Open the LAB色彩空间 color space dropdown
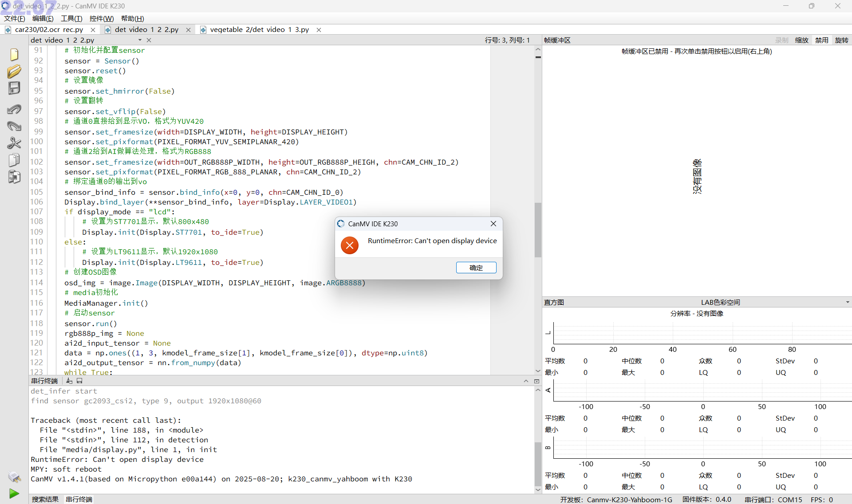 (x=847, y=303)
